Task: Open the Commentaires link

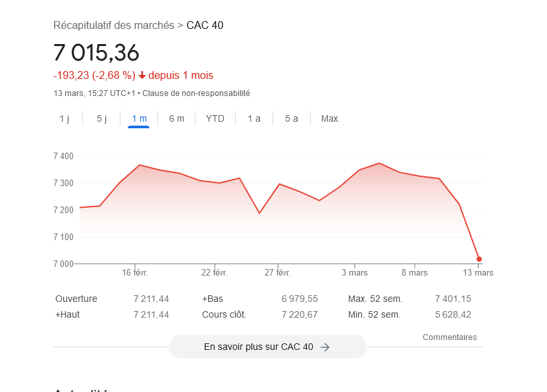Action: click(450, 337)
